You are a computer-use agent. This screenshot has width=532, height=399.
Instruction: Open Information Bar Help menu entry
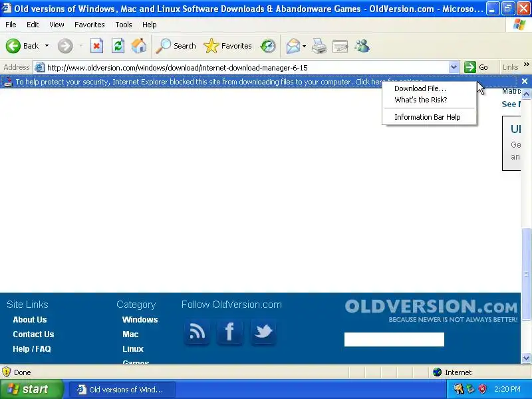point(427,117)
